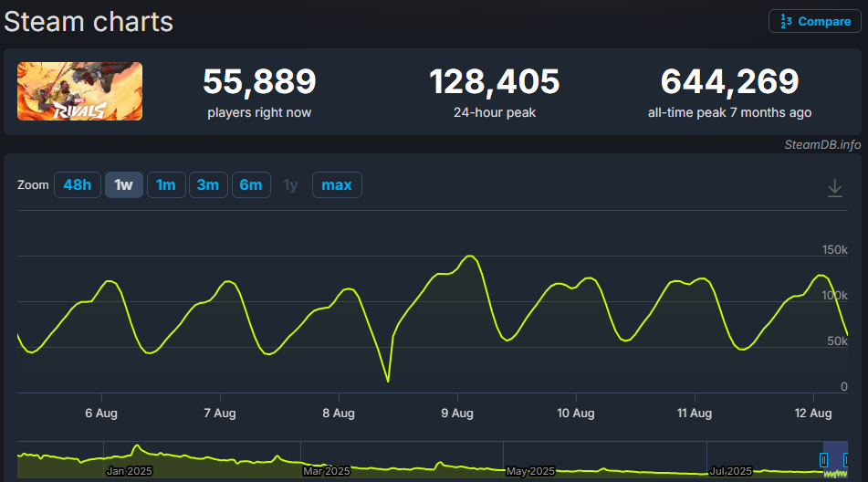Click the SteamDB.info credit link

click(822, 144)
